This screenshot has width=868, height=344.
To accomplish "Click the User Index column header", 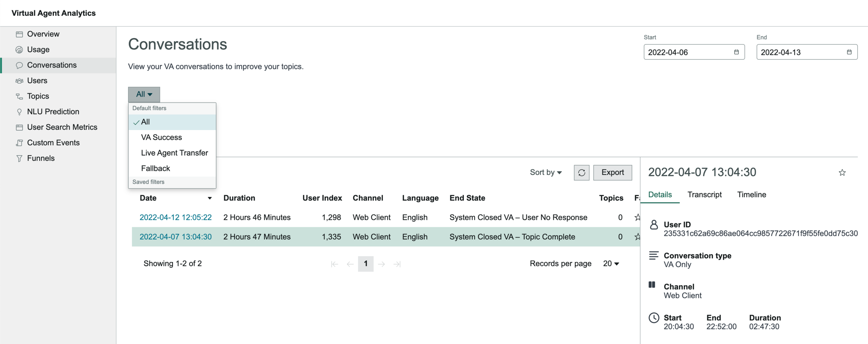I will pyautogui.click(x=322, y=198).
